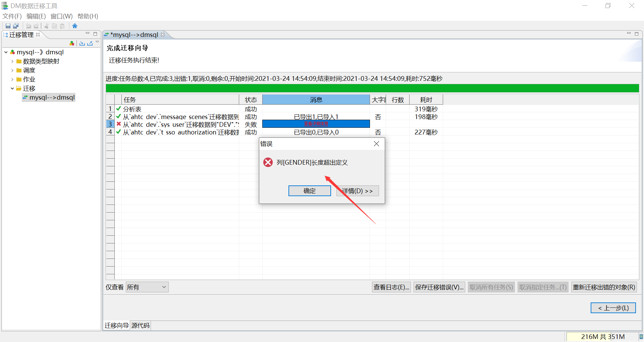The width and height of the screenshot is (644, 342).
Task: Select the Cut scissors icon
Action: 46,26
